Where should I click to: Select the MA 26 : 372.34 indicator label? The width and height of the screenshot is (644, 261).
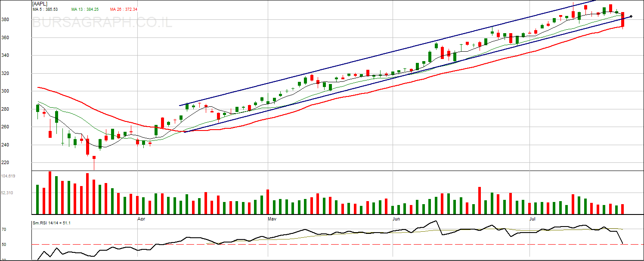pyautogui.click(x=124, y=9)
